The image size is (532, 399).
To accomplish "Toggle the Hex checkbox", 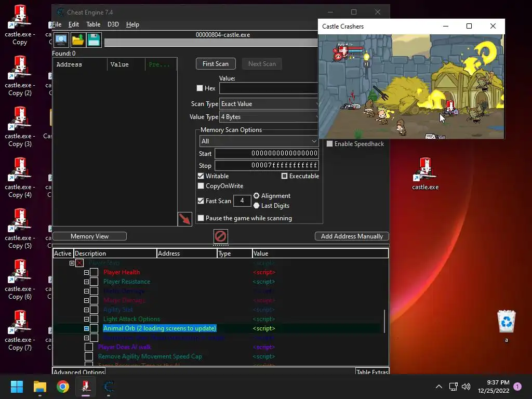I will click(200, 88).
